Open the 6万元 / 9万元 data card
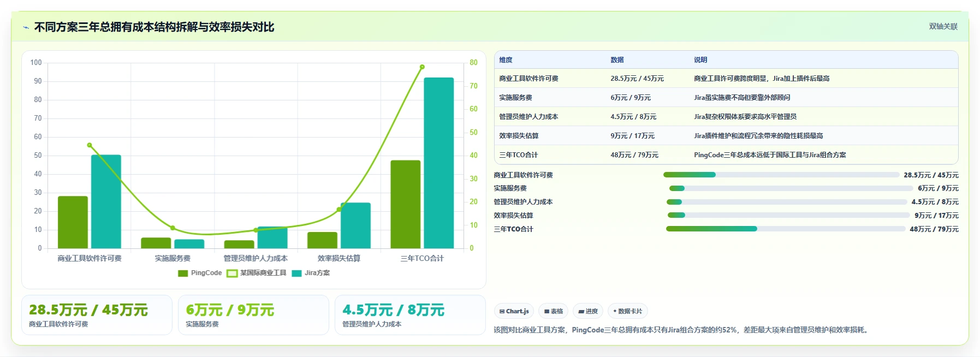Screen dimensions: 980x357 [x=253, y=315]
